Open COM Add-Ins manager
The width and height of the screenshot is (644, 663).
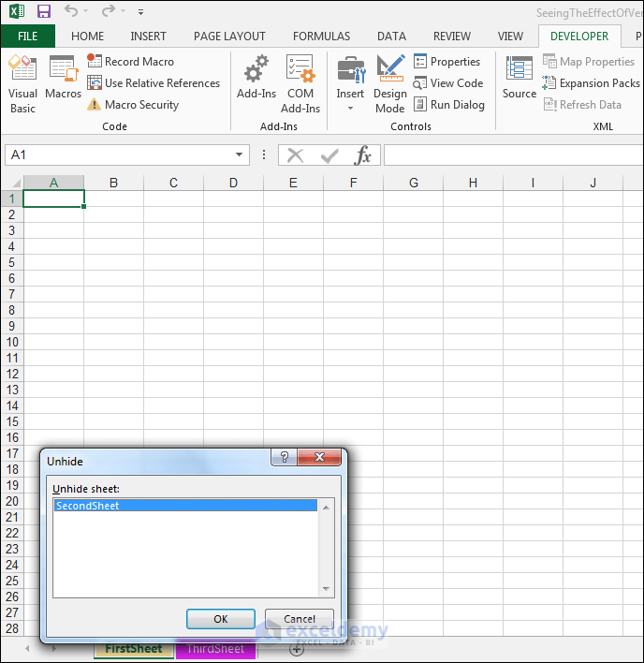tap(300, 84)
